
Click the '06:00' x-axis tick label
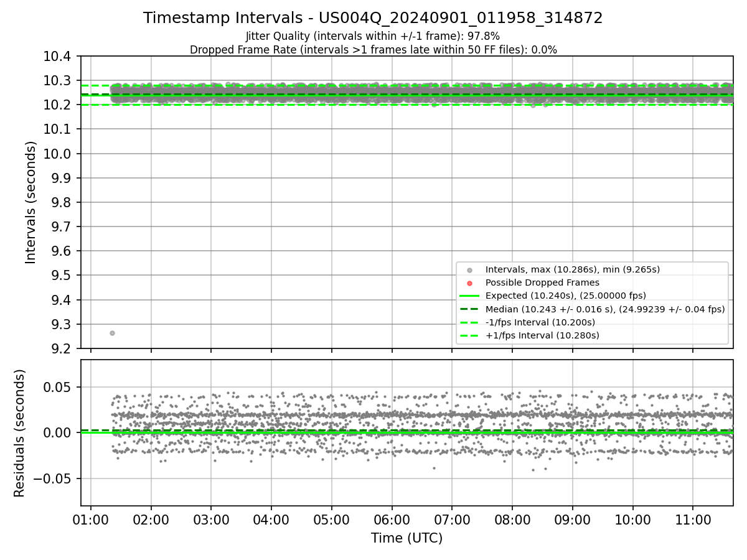392,520
